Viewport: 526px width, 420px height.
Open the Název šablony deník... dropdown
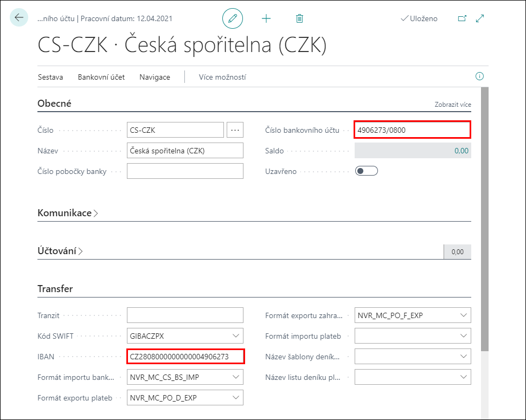coord(464,356)
